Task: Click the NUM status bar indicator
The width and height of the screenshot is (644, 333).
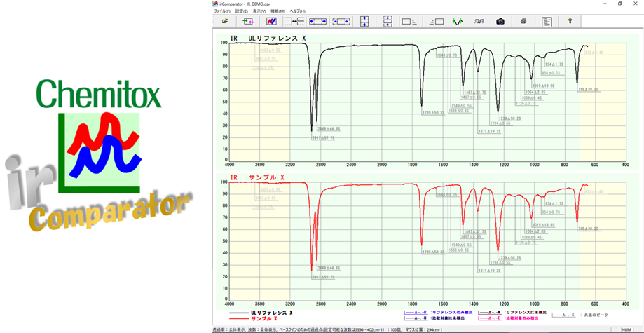Action: [x=626, y=329]
